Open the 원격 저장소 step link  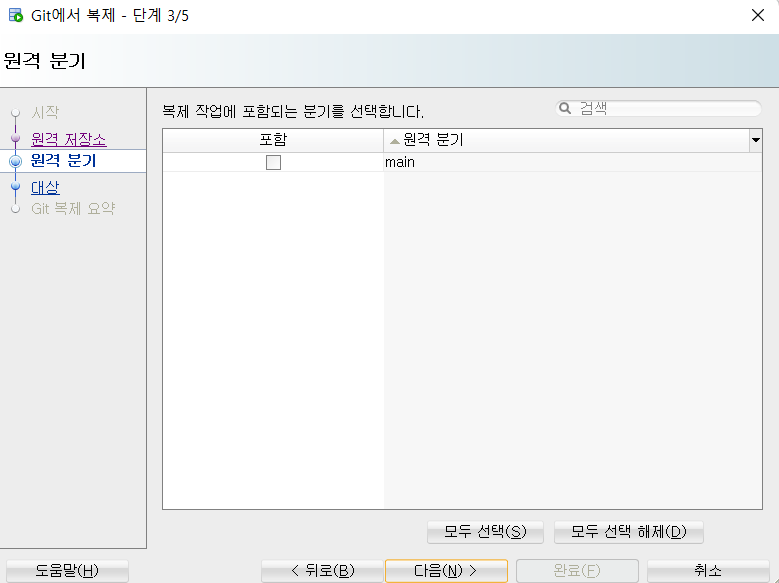69,139
